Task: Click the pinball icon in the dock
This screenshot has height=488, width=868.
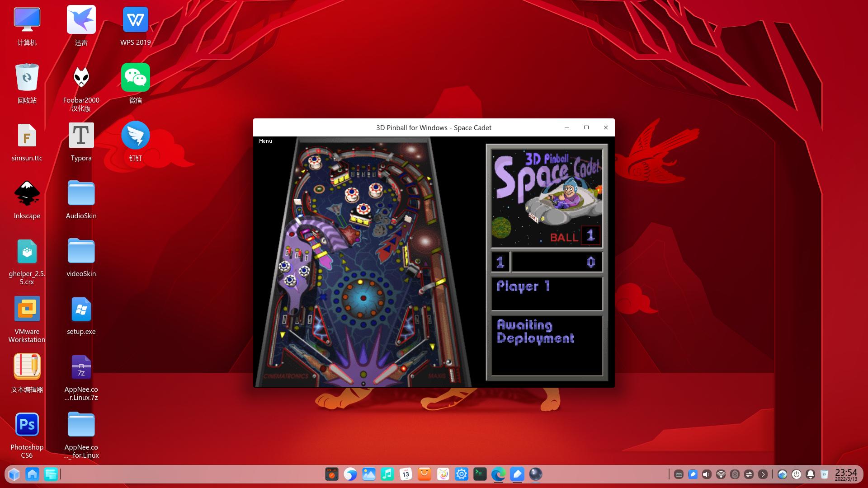Action: click(x=535, y=474)
